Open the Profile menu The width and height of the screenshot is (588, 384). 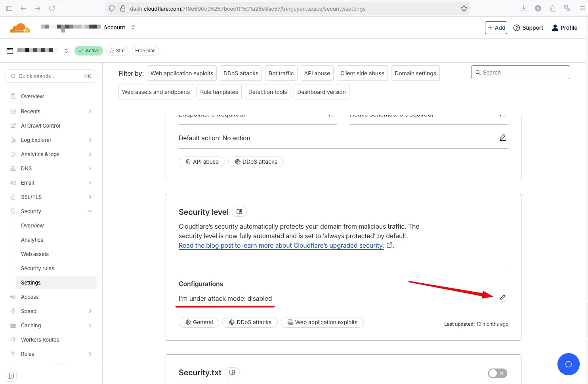564,27
